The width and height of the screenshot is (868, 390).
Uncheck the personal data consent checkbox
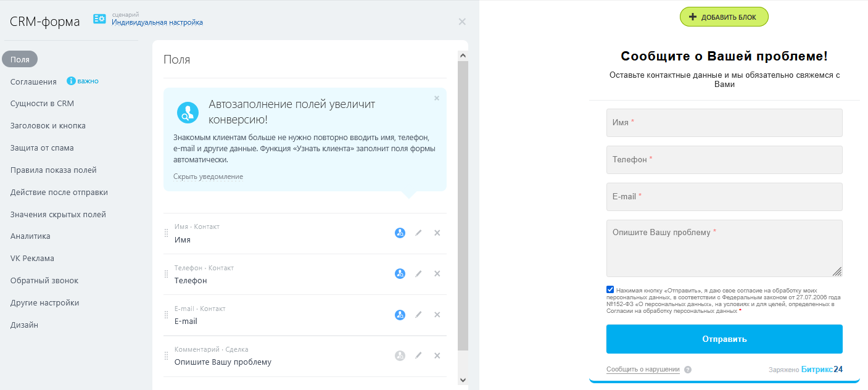610,289
